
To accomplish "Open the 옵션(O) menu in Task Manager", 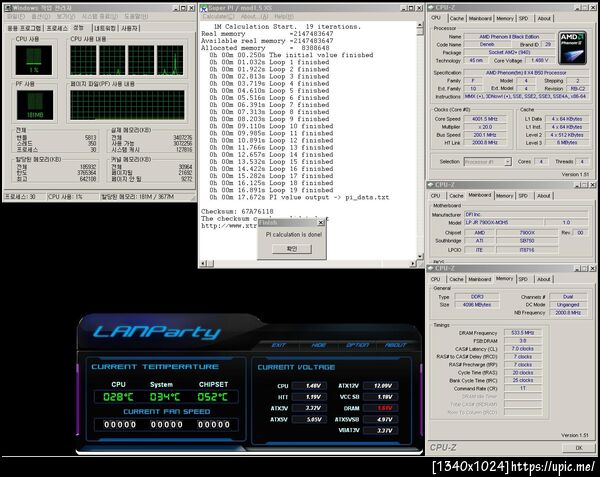I will click(x=41, y=17).
